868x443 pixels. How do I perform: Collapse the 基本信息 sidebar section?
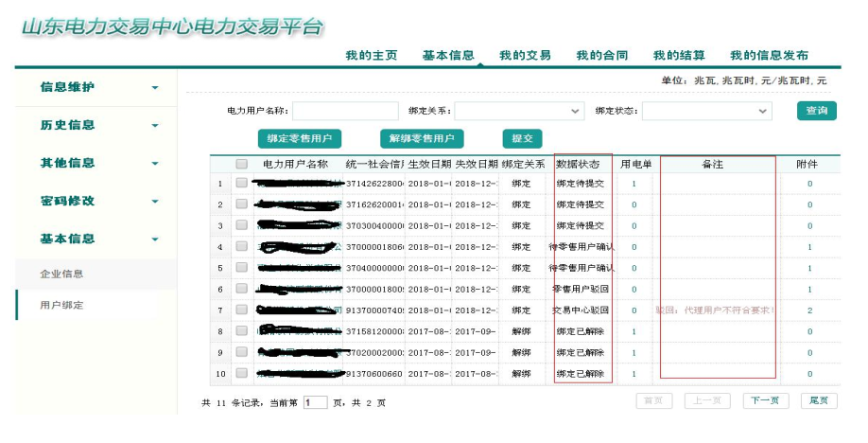155,239
